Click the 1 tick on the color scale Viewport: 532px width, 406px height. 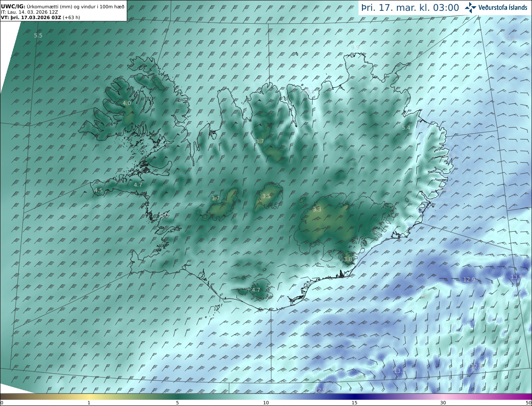[89, 403]
